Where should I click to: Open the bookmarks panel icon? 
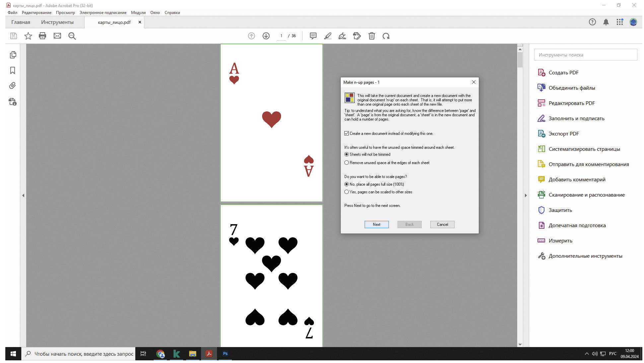coord(13,70)
